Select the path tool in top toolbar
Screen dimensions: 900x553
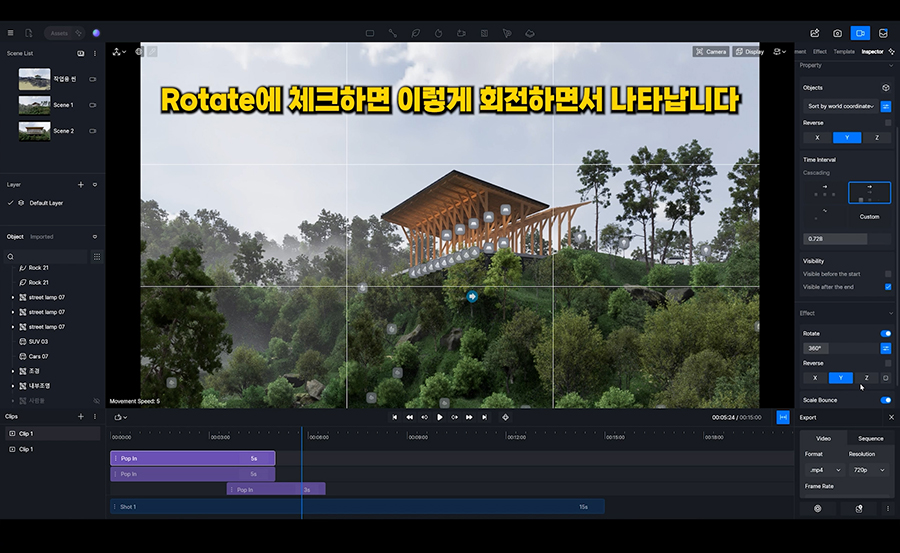(393, 33)
